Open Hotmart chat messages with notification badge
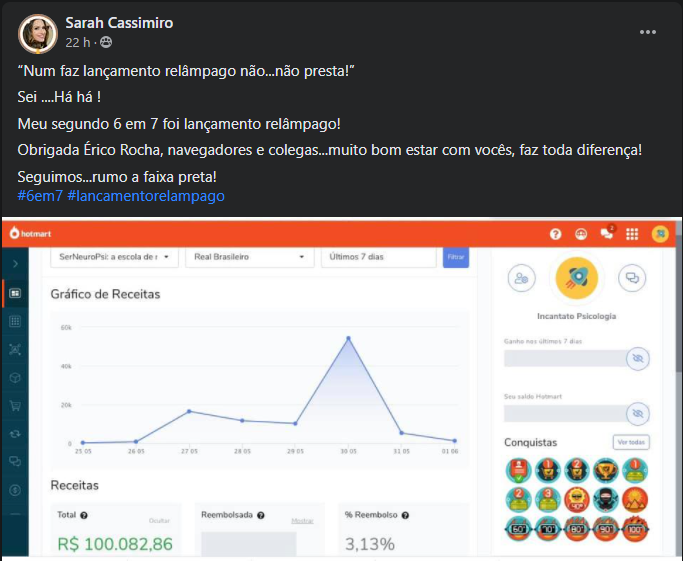 coord(607,233)
